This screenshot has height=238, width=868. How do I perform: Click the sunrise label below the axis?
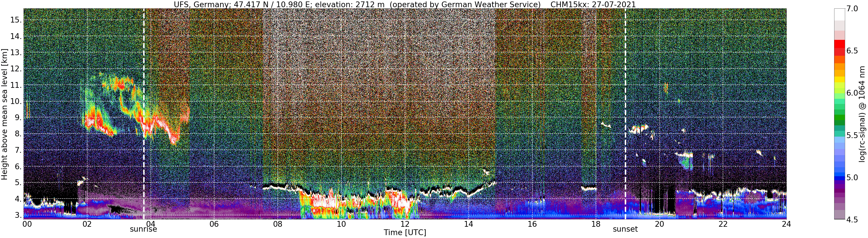[x=143, y=229]
